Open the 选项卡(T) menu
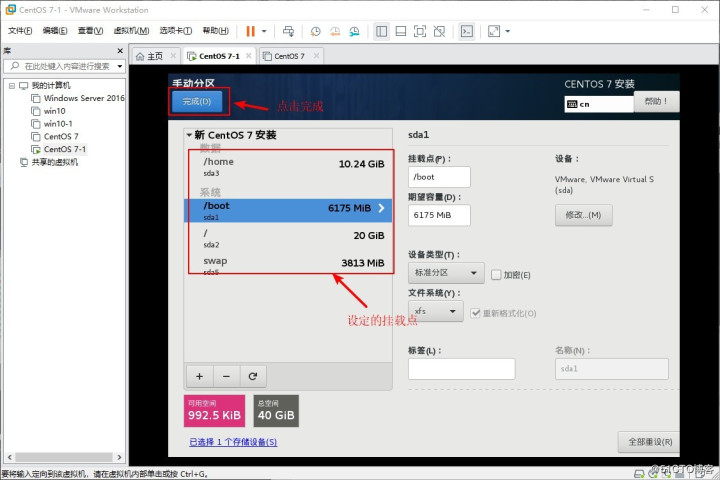 (175, 31)
